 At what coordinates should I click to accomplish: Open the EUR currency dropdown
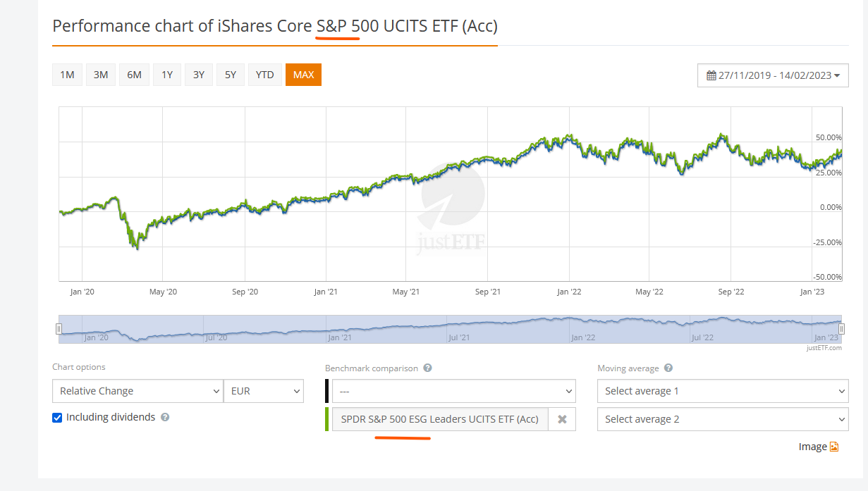(x=263, y=391)
